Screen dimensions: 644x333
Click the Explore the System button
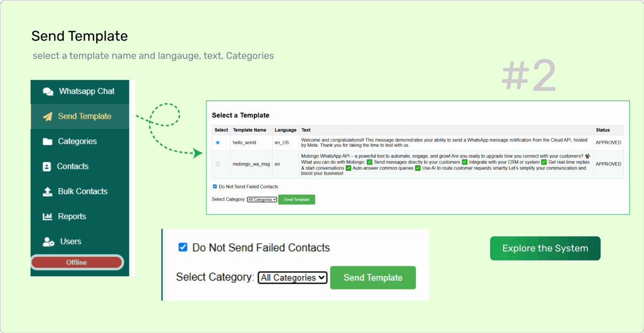(x=545, y=248)
